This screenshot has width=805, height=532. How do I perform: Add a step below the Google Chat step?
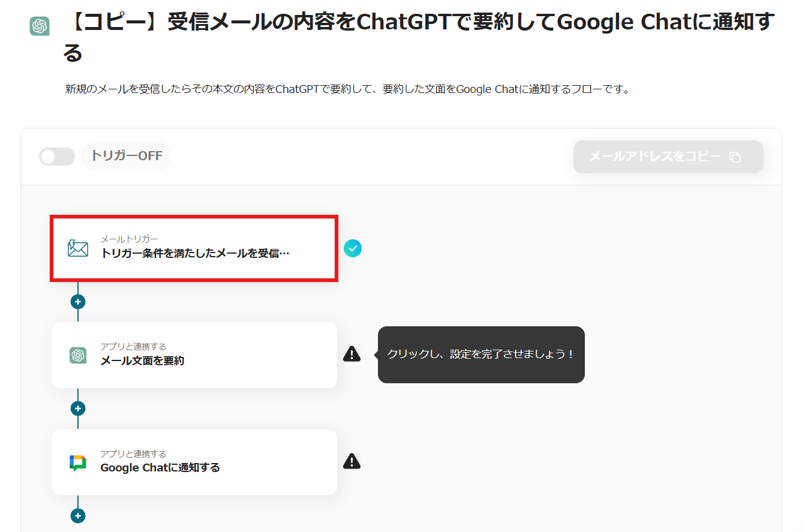78,516
